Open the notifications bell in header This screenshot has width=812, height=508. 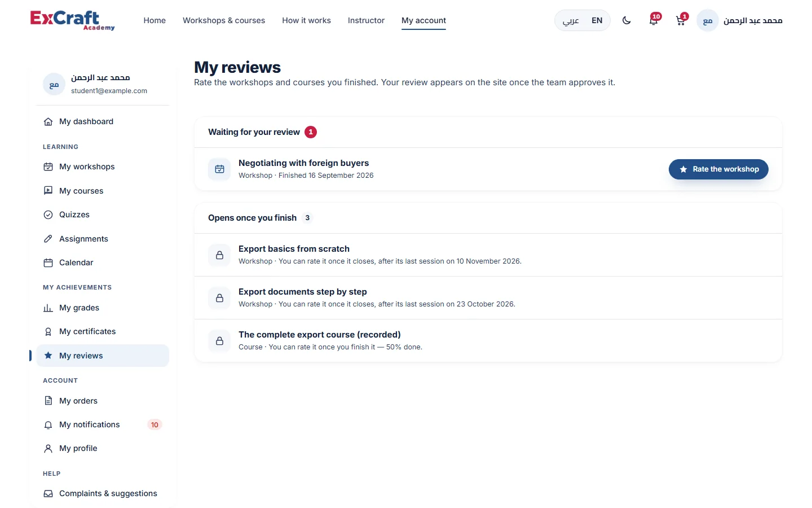coord(654,20)
